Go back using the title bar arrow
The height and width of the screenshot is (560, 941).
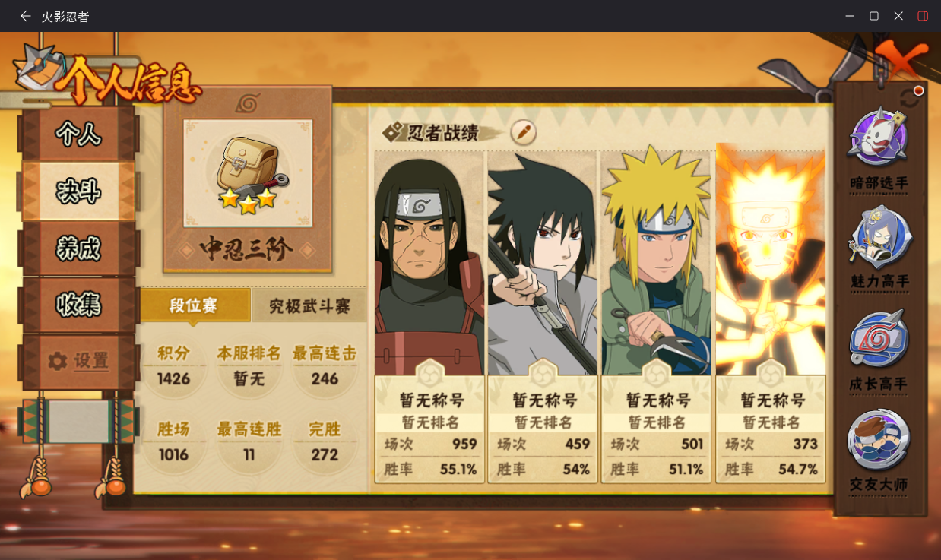pyautogui.click(x=26, y=16)
